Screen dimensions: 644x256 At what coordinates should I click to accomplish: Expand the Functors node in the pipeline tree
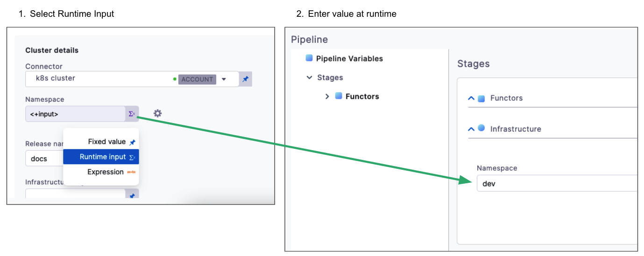327,97
